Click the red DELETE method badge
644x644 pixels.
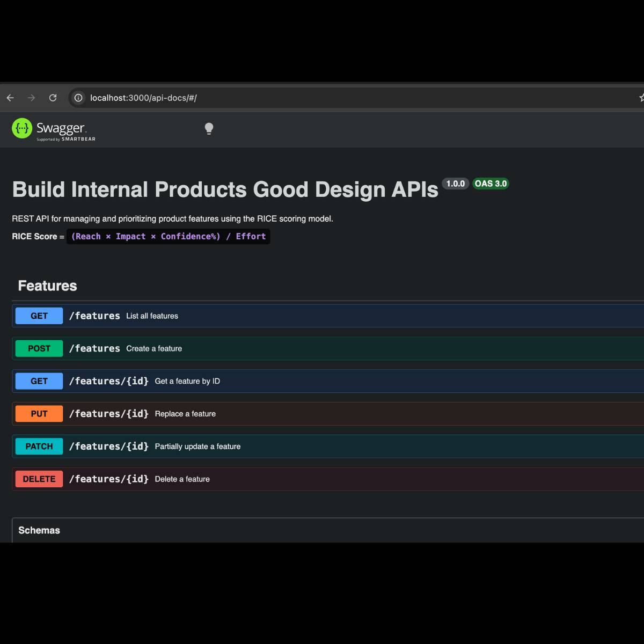tap(39, 479)
